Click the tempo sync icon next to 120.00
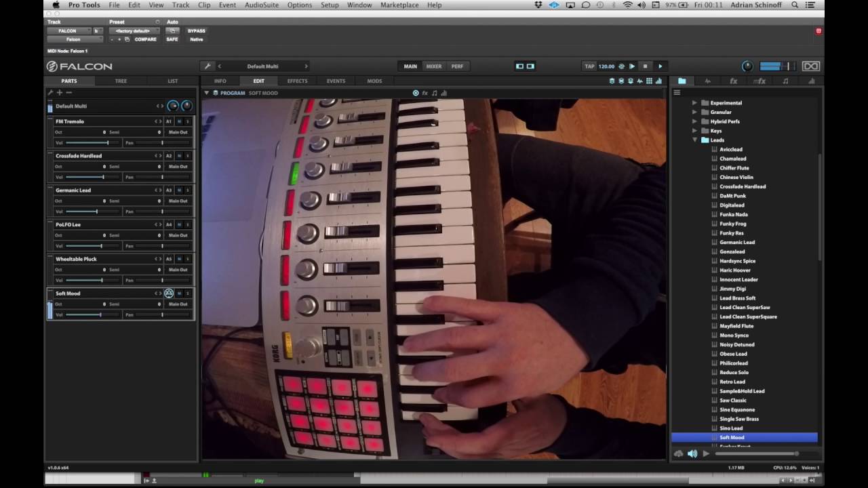868x488 pixels. pyautogui.click(x=621, y=66)
